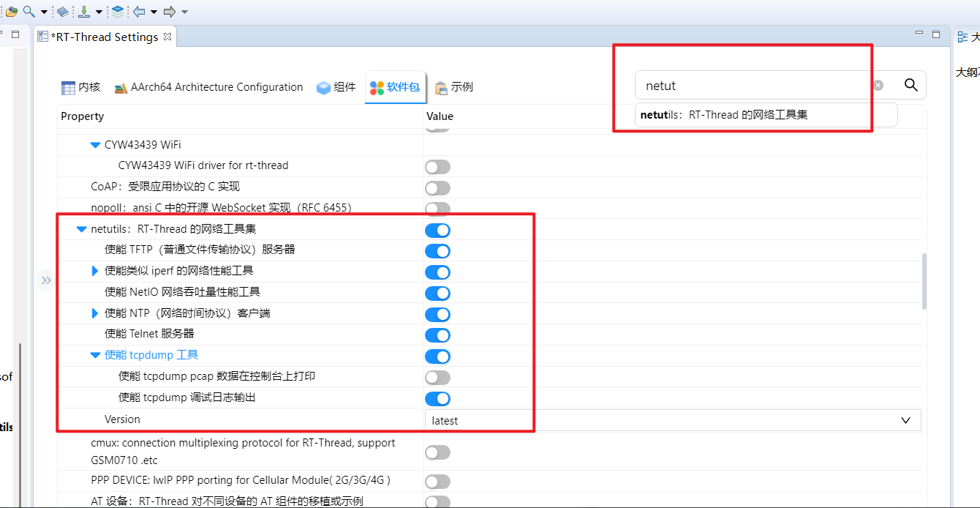The image size is (980, 508).
Task: Click the magnifier search toolbar icon
Action: tap(29, 12)
